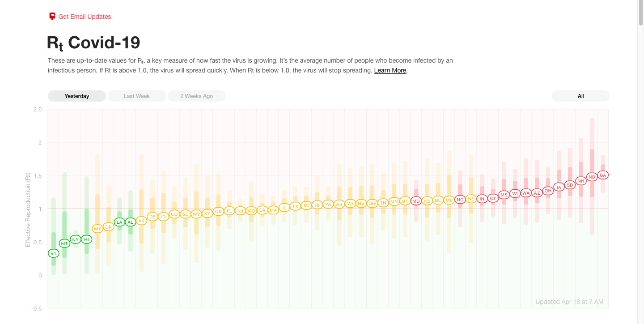Click the NH state marker
This screenshot has height=324, width=644.
point(581,181)
